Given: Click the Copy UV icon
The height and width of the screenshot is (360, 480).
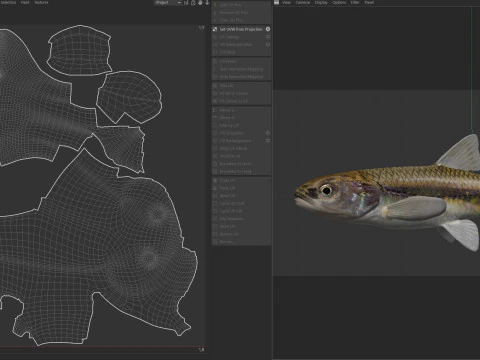Looking at the screenshot, I should click(215, 180).
